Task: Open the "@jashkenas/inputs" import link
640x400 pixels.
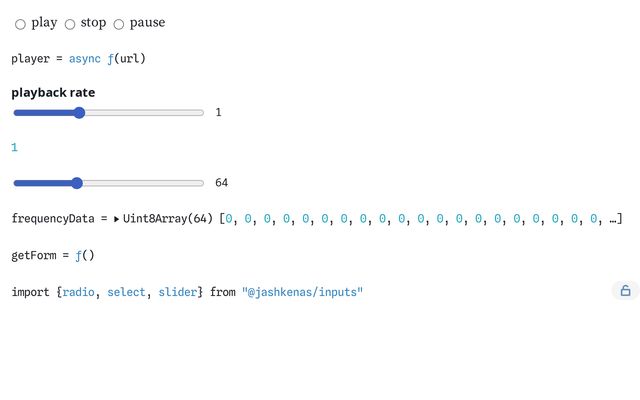Action: (x=302, y=292)
